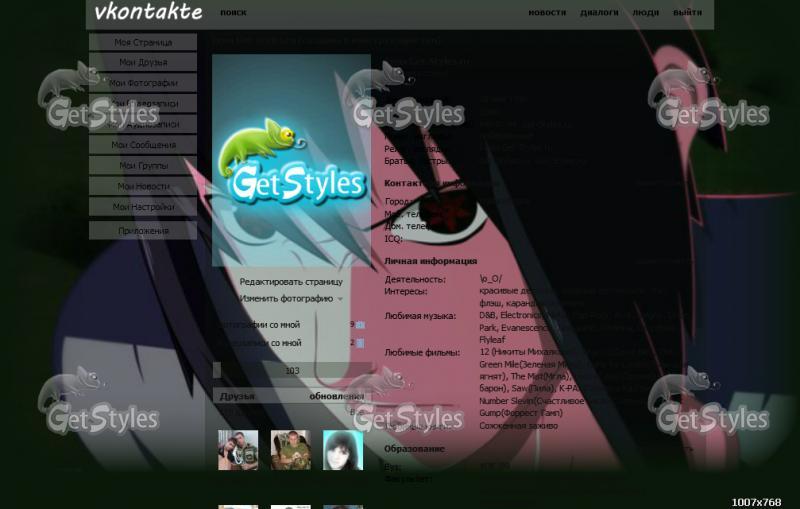800x509 pixels.
Task: Click the small icon beside video count 2
Action: pos(360,343)
